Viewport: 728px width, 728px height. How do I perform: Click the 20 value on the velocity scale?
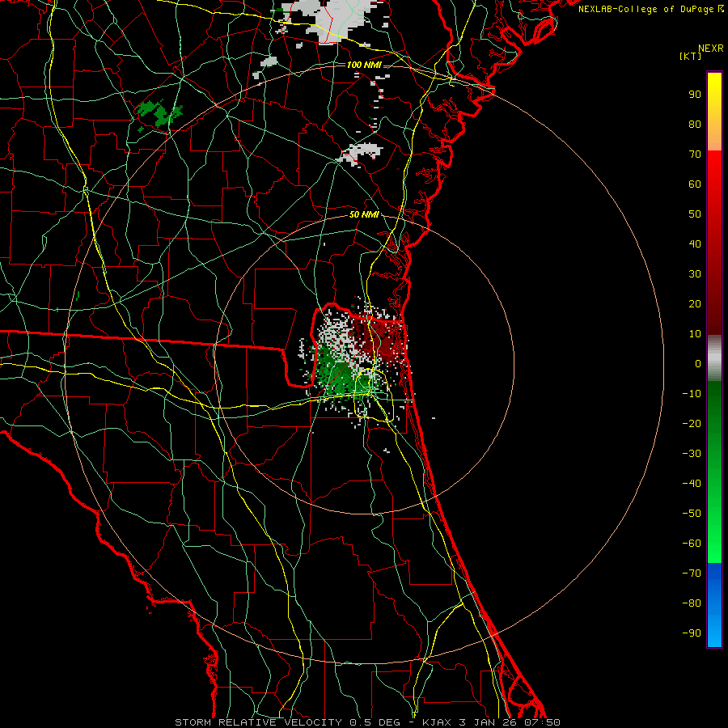pos(695,304)
